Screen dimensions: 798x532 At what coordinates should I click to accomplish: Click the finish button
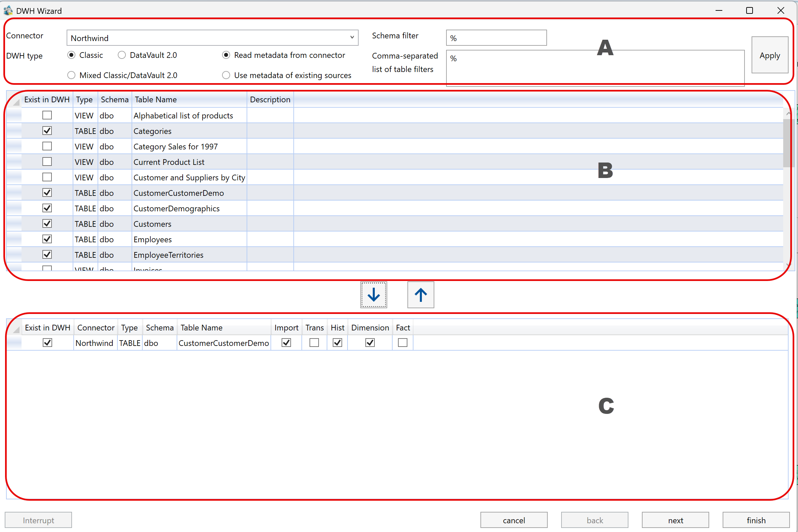coord(756,520)
